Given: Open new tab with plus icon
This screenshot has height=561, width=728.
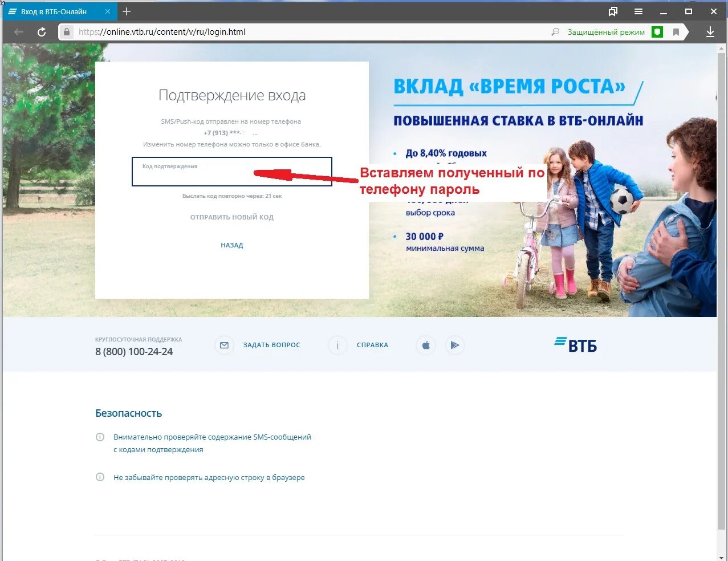Looking at the screenshot, I should (x=127, y=11).
